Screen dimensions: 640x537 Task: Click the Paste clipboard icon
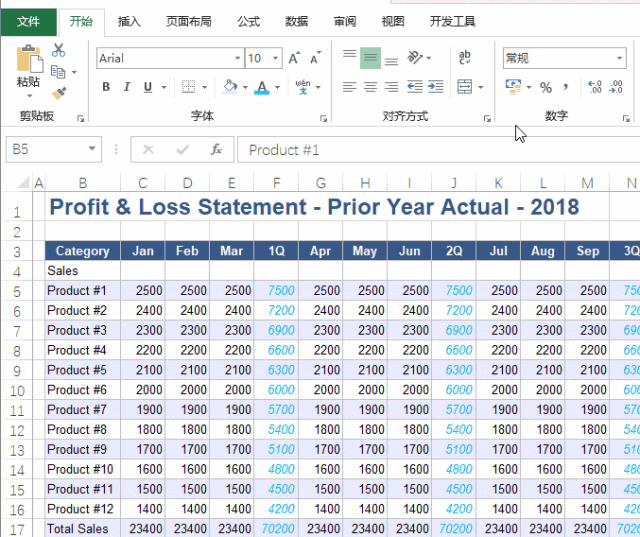click(29, 59)
